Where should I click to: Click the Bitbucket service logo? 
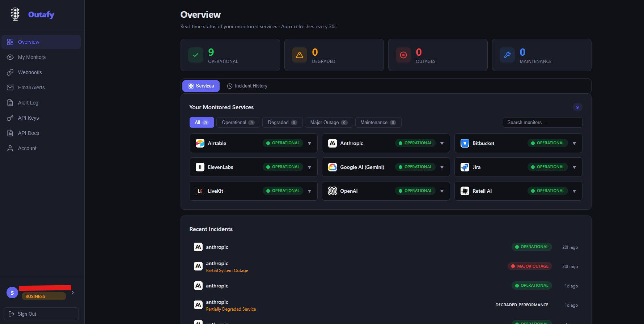[x=465, y=143]
